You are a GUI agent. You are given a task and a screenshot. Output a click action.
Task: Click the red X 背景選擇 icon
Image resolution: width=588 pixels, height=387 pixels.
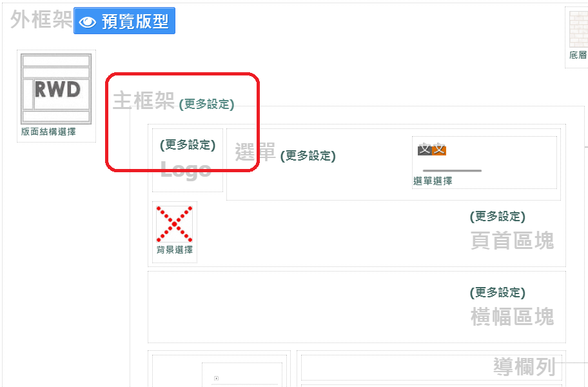174,224
